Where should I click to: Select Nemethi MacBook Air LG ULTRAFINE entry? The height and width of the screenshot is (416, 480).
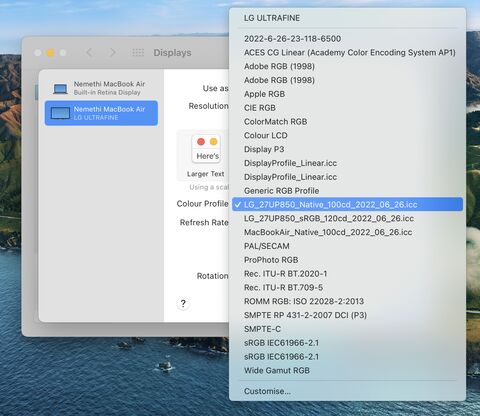point(101,113)
